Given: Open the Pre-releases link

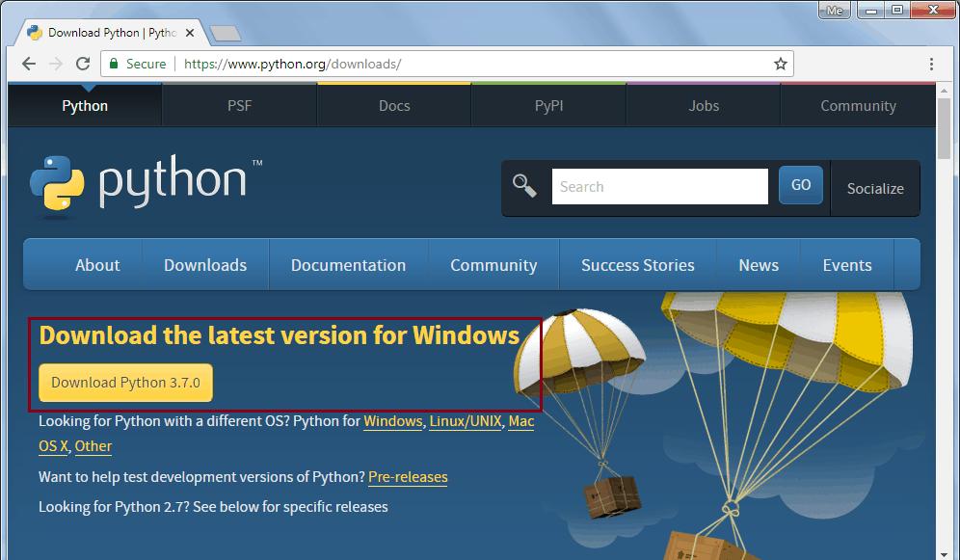Looking at the screenshot, I should [x=408, y=476].
